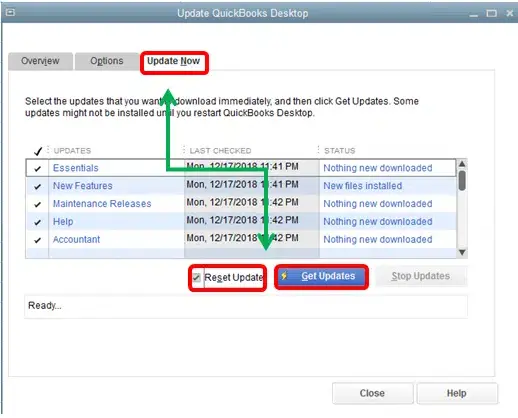The width and height of the screenshot is (518, 418).
Task: Click the Help row last checked date
Action: click(x=242, y=220)
